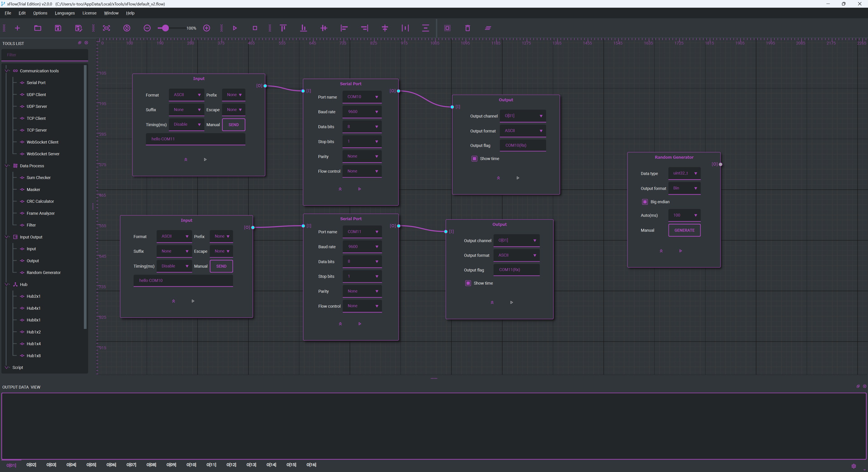Click the zoom level slider handle
The height and width of the screenshot is (472, 868).
(x=165, y=28)
